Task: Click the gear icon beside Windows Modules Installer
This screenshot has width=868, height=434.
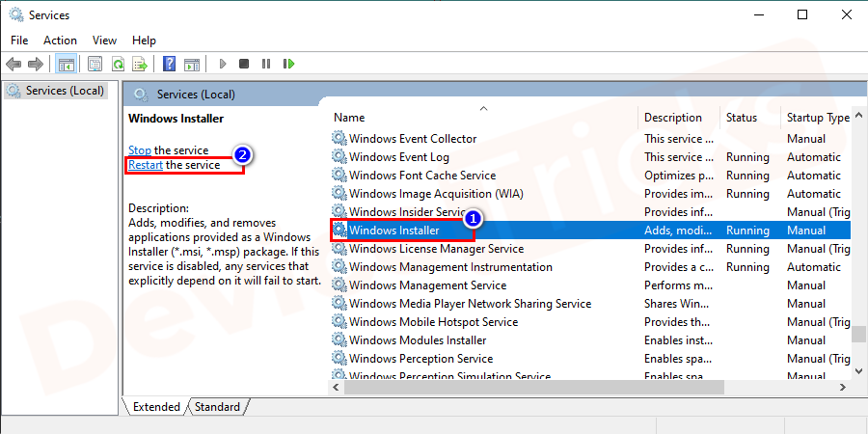Action: coord(339,339)
